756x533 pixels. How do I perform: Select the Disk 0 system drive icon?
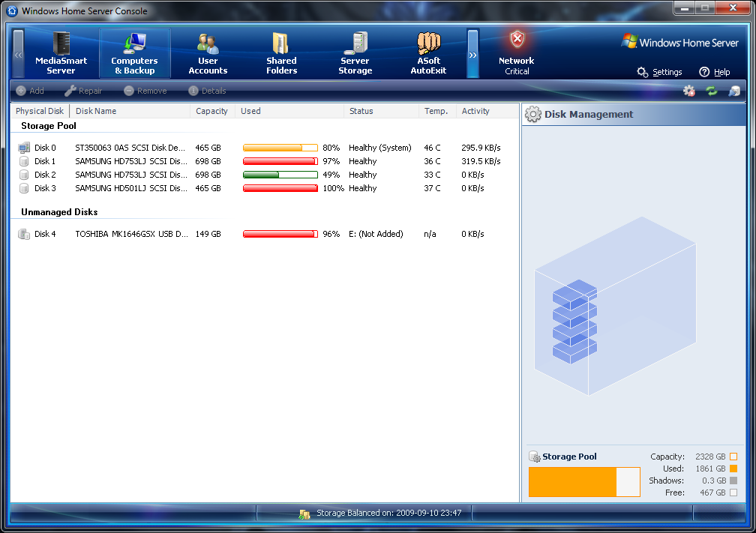pos(24,148)
